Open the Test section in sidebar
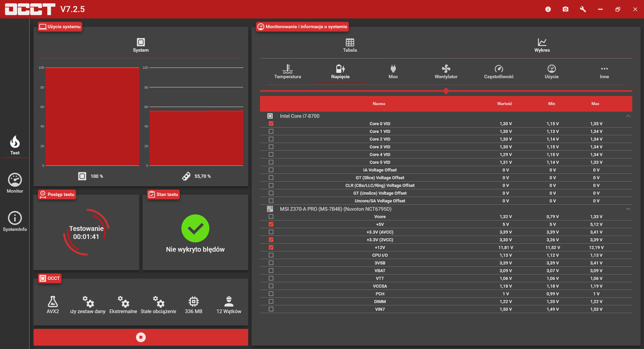This screenshot has width=644, height=349. (x=15, y=145)
